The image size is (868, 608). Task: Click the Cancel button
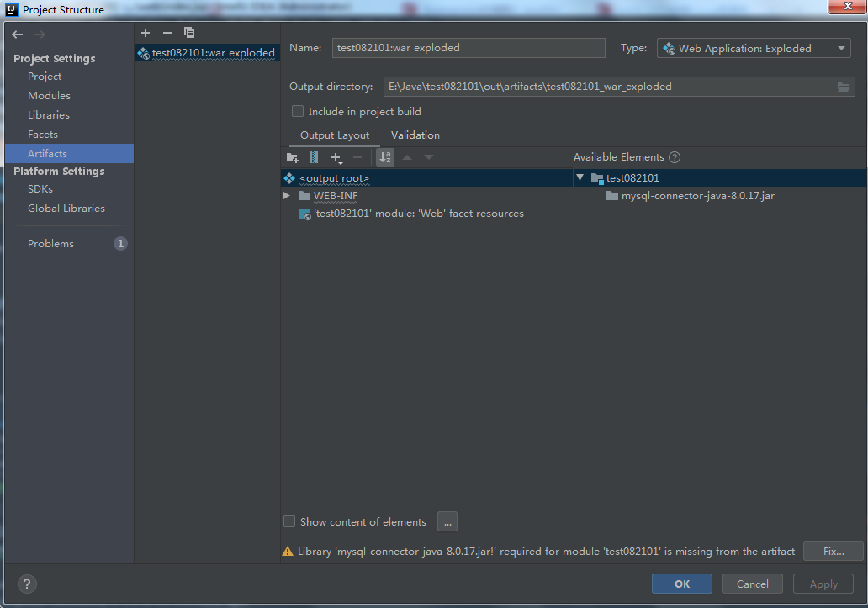[752, 584]
